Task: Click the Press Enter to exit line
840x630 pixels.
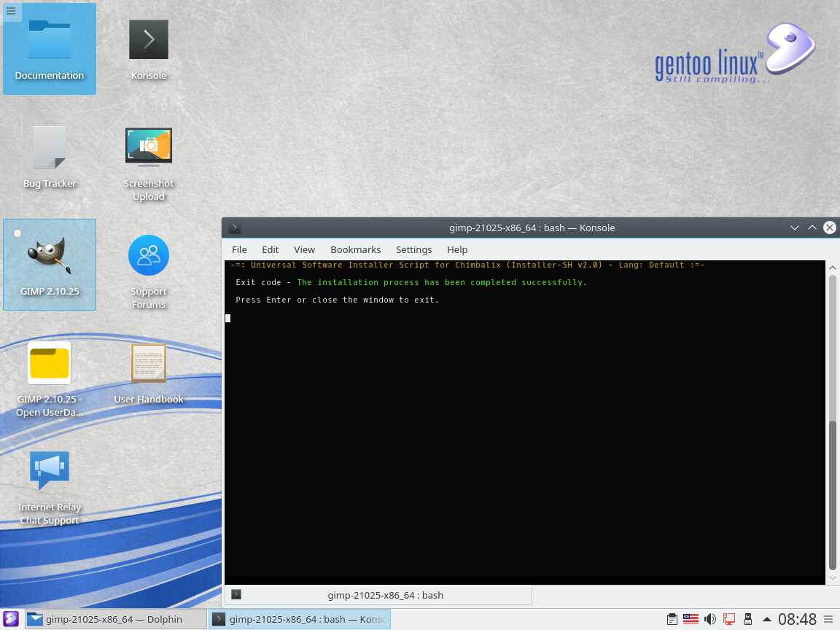Action: point(338,300)
